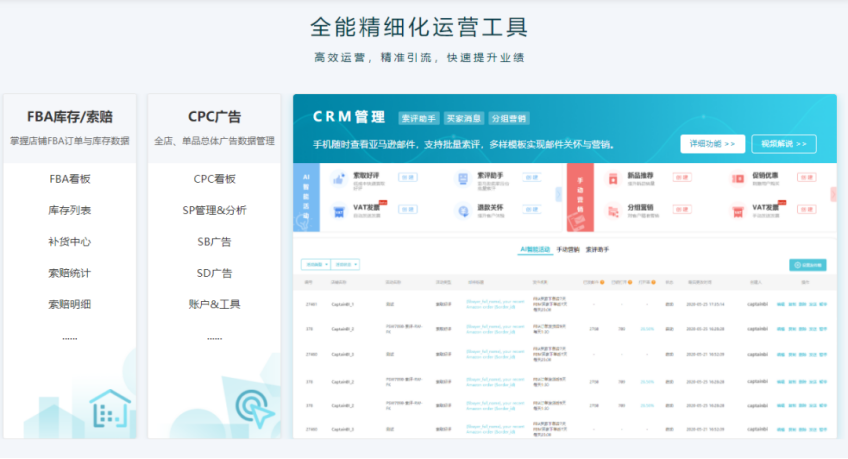
Task: Click the 索评助手 card icon in AI section
Action: 463,178
